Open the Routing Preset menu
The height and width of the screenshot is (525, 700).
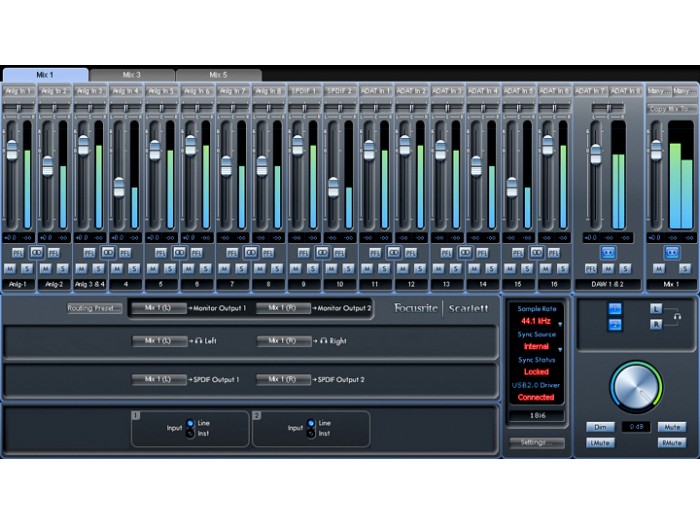tap(94, 308)
